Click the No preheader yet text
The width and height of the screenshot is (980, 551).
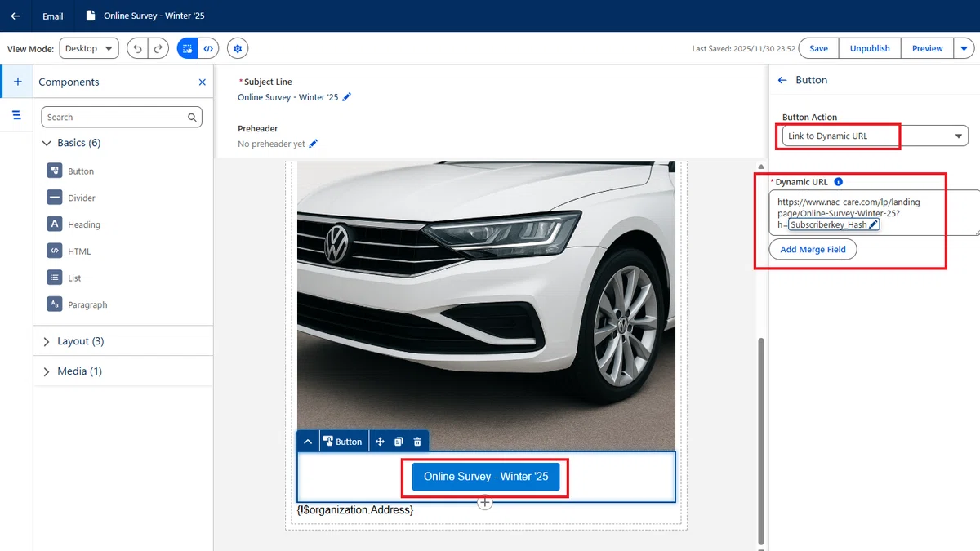[x=271, y=144]
